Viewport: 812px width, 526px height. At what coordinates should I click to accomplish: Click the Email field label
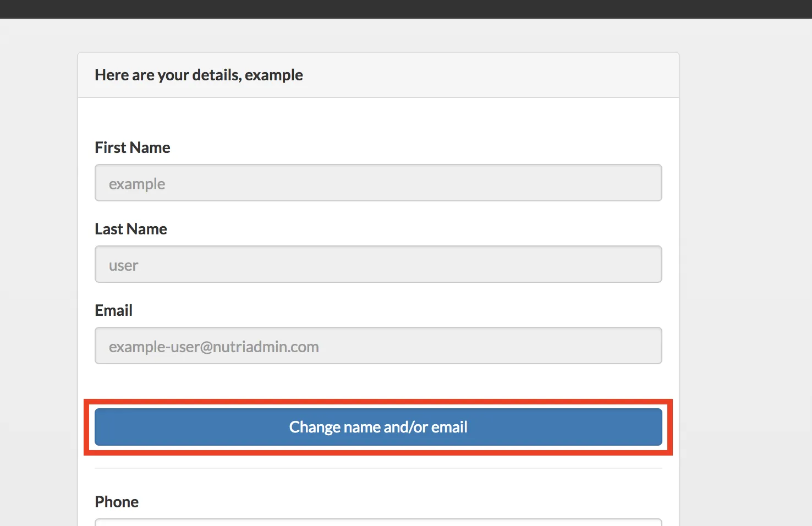click(113, 310)
